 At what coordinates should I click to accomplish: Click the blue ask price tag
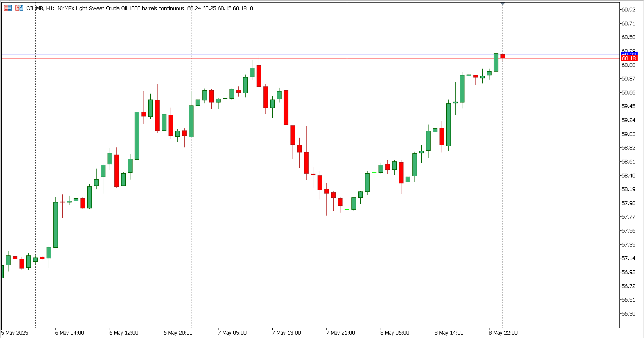[629, 53]
